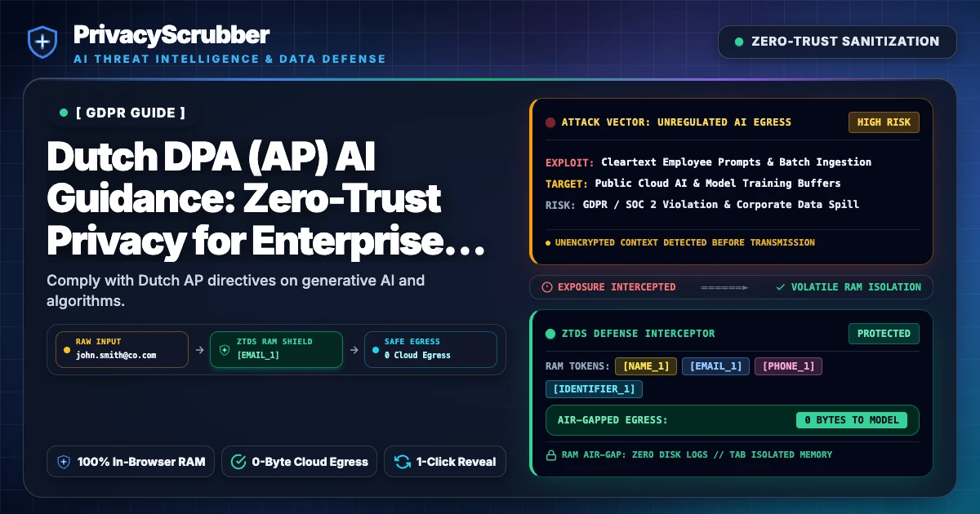Click the lock icon beside RAM Air-Gap text
Viewport: 980px width, 514px height.
tap(550, 454)
